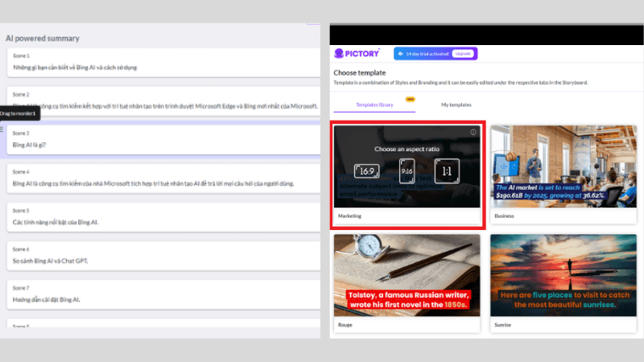Choose the Rouge template thumbnail
Screen dimensions: 644x362
(x=407, y=275)
